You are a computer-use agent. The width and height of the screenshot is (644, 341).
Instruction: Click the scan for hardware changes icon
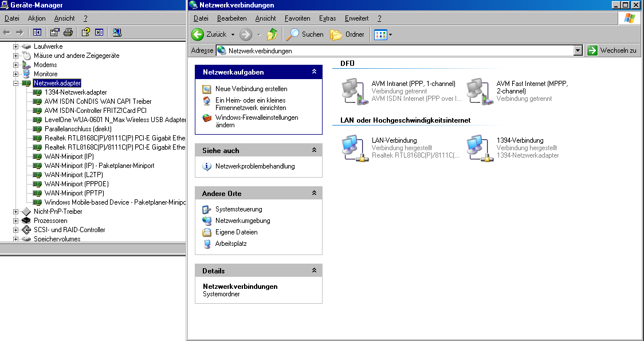pyautogui.click(x=117, y=33)
